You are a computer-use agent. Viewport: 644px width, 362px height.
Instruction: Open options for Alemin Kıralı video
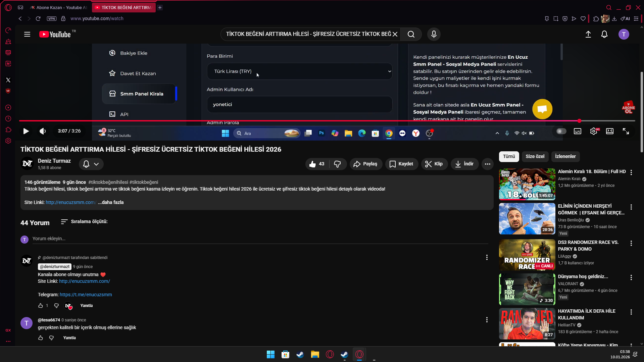[631, 172]
